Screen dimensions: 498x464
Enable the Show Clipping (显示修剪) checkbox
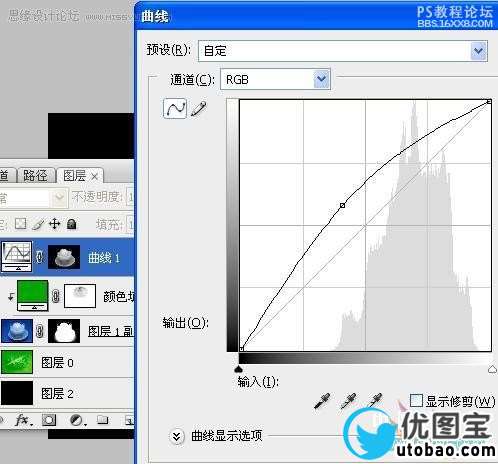[x=416, y=400]
